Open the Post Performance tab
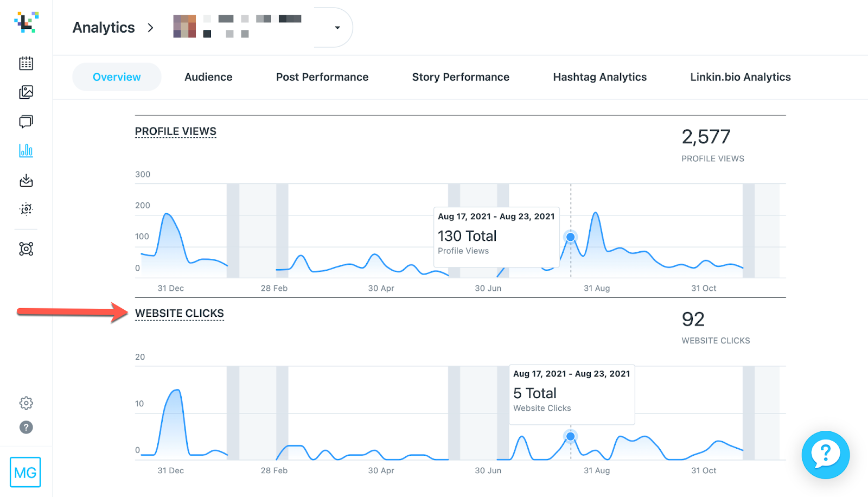Screen dimensions: 868x497 (322, 77)
